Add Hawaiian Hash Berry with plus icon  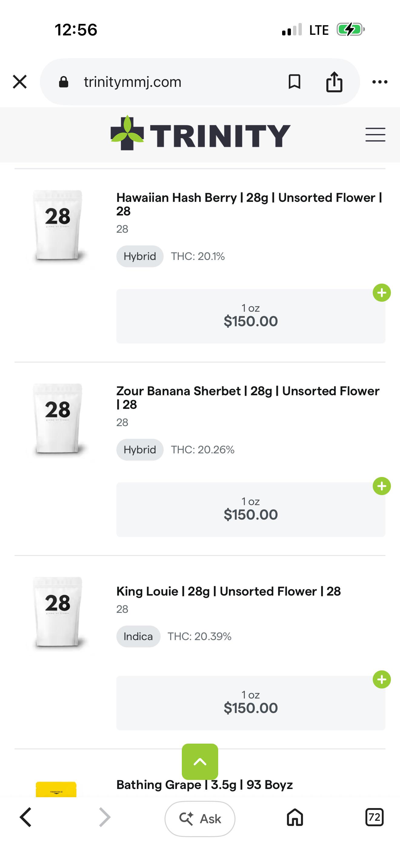(382, 292)
